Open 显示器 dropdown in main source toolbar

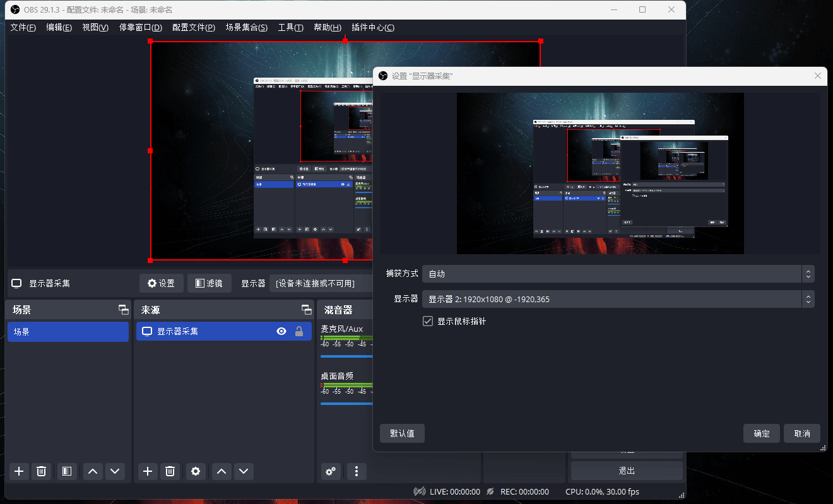point(321,283)
